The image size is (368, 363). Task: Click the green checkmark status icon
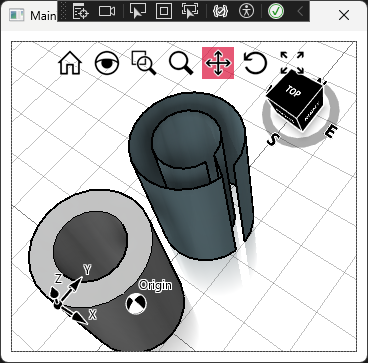pyautogui.click(x=276, y=11)
